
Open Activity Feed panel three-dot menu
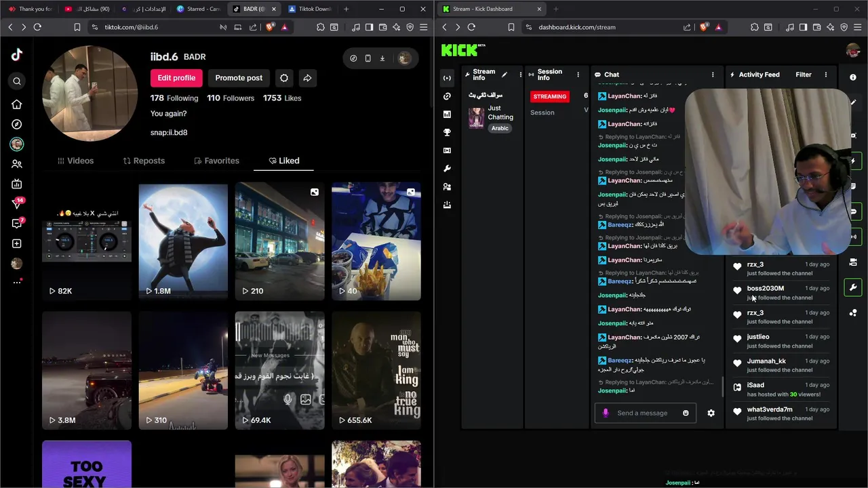click(826, 75)
